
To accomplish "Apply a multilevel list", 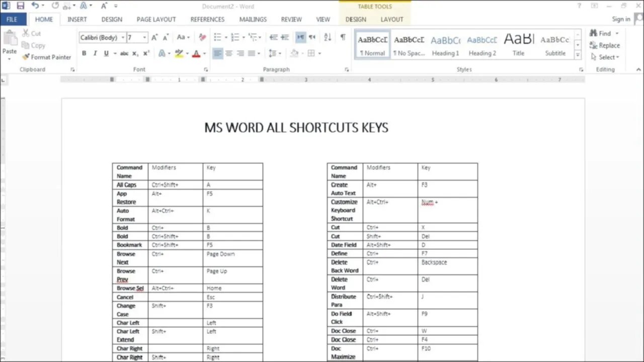I will coord(253,38).
